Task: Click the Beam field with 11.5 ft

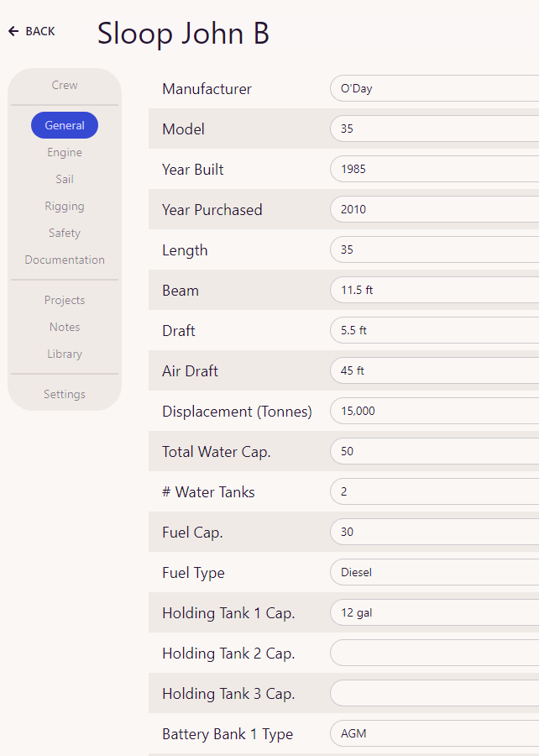Action: pos(435,290)
